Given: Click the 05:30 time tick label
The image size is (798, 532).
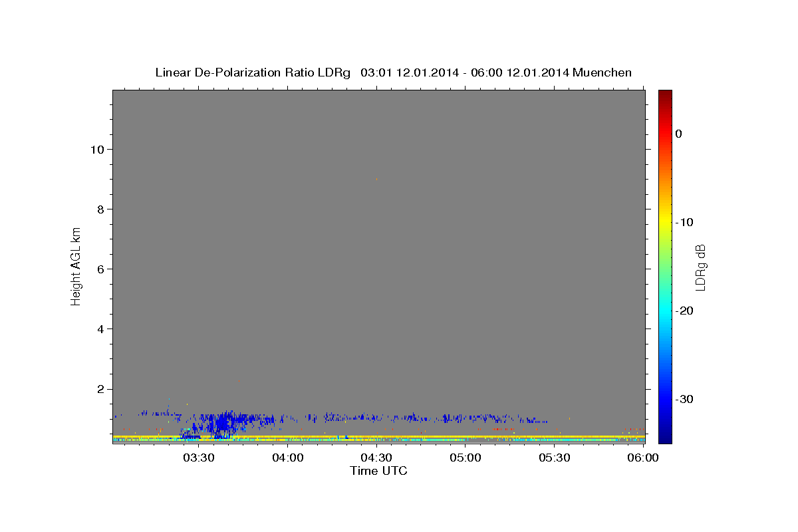Looking at the screenshot, I should [x=555, y=458].
